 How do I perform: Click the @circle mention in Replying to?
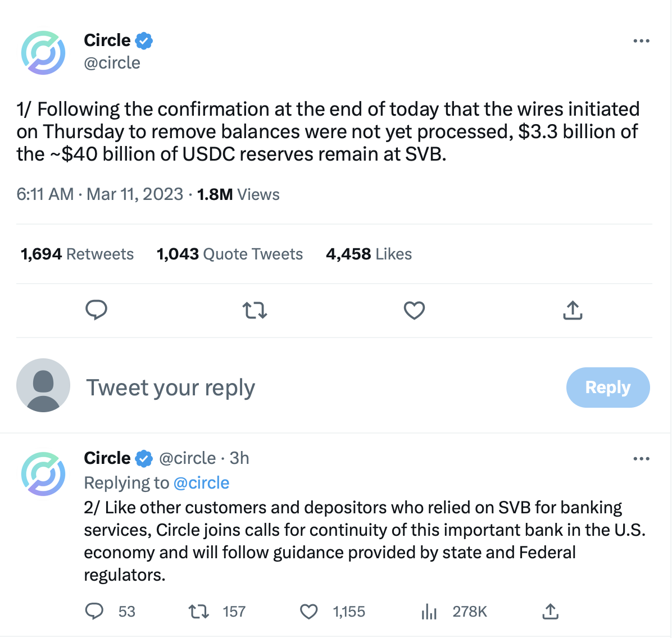201,483
